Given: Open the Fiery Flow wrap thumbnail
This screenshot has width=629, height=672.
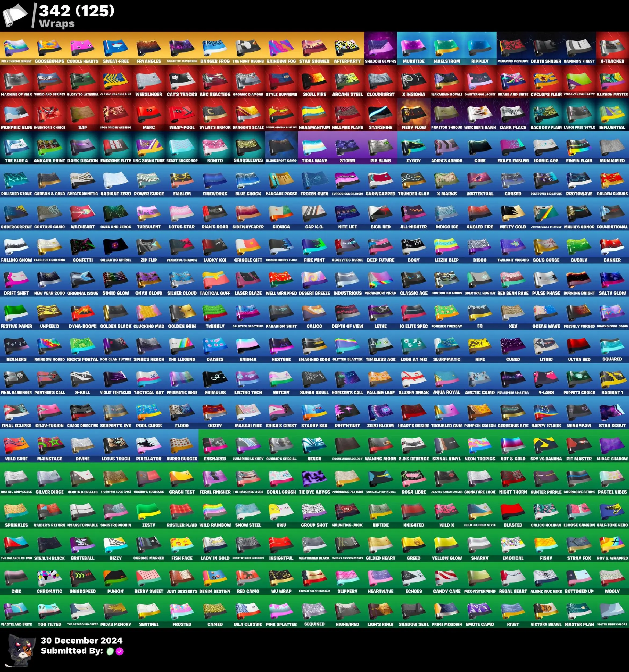Looking at the screenshot, I should pyautogui.click(x=414, y=114).
